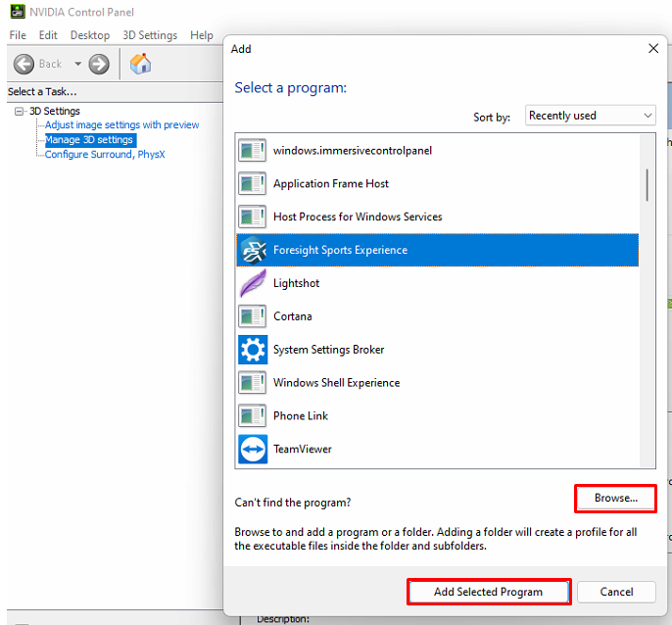
Task: Click Add Selected Program button
Action: (489, 592)
